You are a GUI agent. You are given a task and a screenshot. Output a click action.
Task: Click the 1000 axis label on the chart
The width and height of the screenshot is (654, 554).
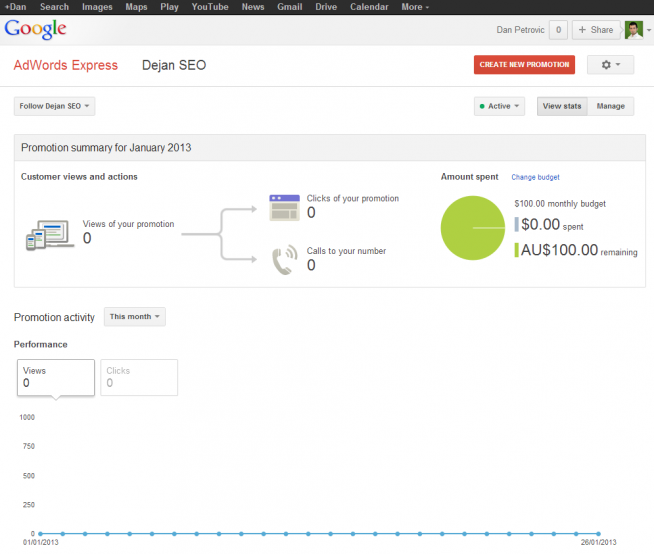(x=27, y=417)
